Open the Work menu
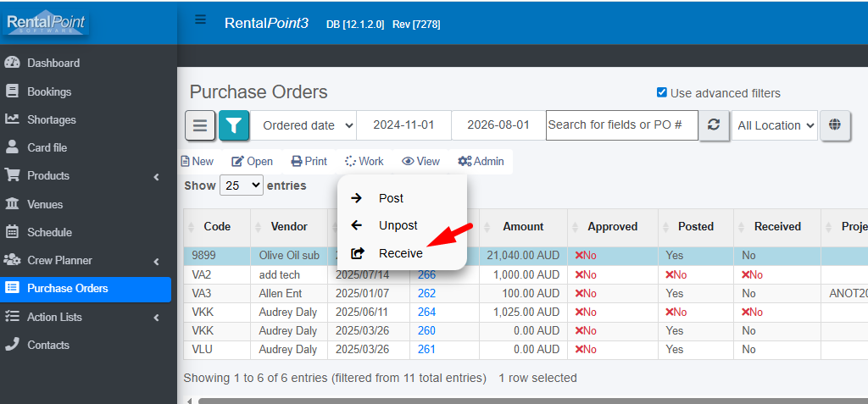This screenshot has width=868, height=404. pyautogui.click(x=364, y=162)
